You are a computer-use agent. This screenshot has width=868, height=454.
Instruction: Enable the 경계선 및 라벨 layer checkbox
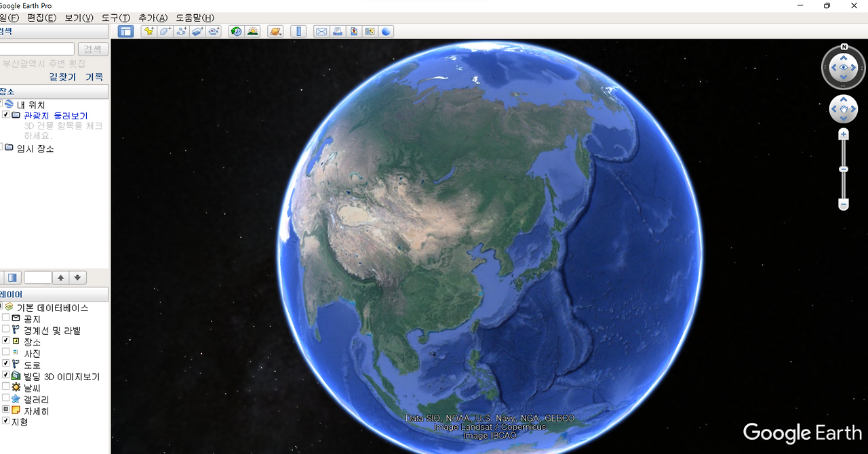point(5,329)
